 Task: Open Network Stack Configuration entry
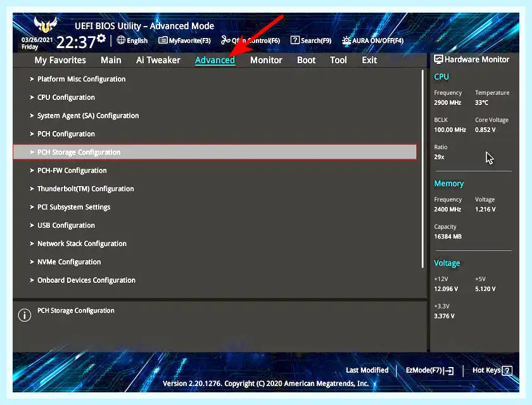pyautogui.click(x=82, y=244)
